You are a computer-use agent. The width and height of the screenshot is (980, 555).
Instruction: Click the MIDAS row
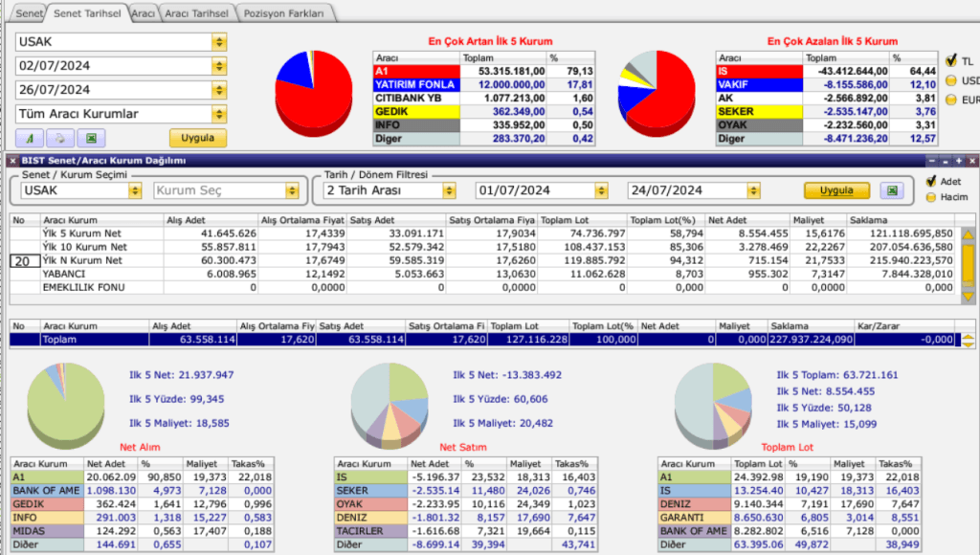[143, 531]
